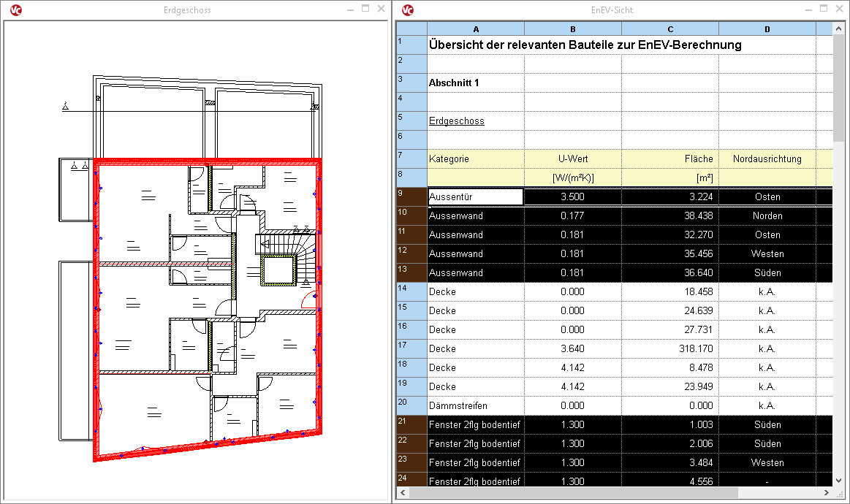
Task: Select column B header
Action: click(573, 28)
